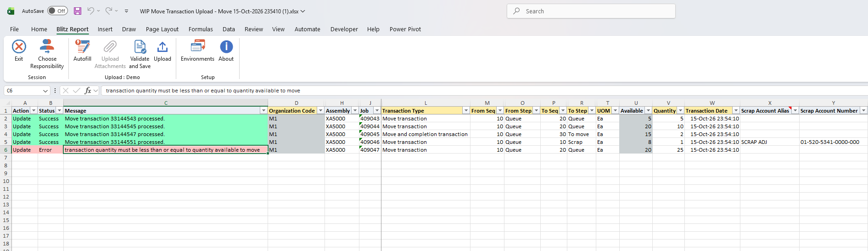This screenshot has height=251, width=868.
Task: Select the SCRAP ADJ cell
Action: (x=769, y=142)
